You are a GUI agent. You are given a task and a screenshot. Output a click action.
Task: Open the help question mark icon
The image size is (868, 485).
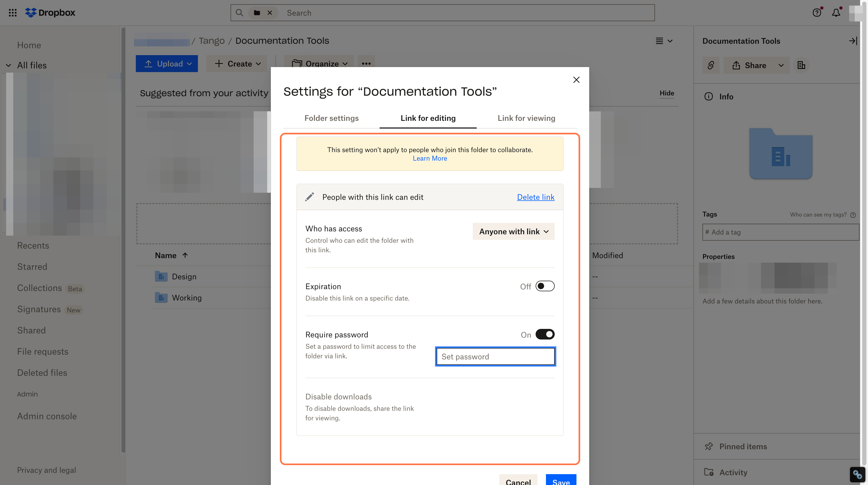pyautogui.click(x=817, y=13)
